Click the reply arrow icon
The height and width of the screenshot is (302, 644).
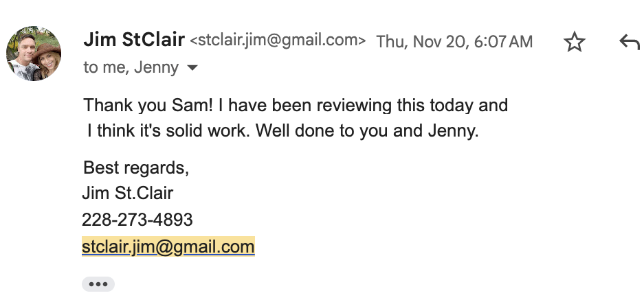[629, 43]
